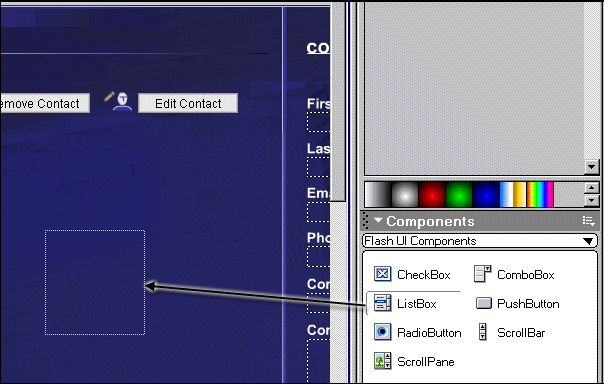The image size is (604, 384).
Task: Pick the PushButton component icon
Action: click(x=484, y=303)
